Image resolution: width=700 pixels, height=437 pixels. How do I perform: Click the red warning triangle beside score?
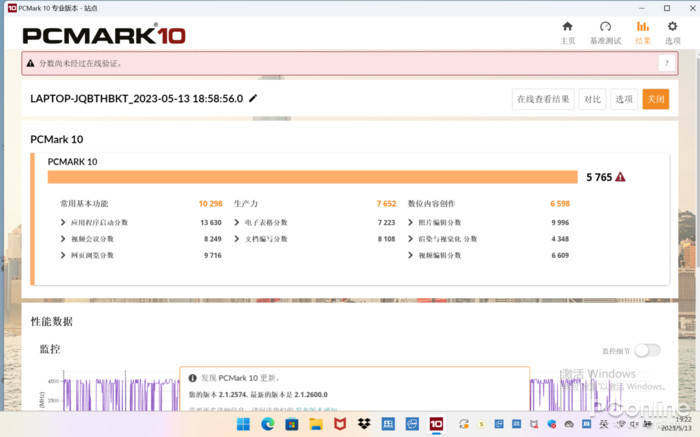coord(620,177)
